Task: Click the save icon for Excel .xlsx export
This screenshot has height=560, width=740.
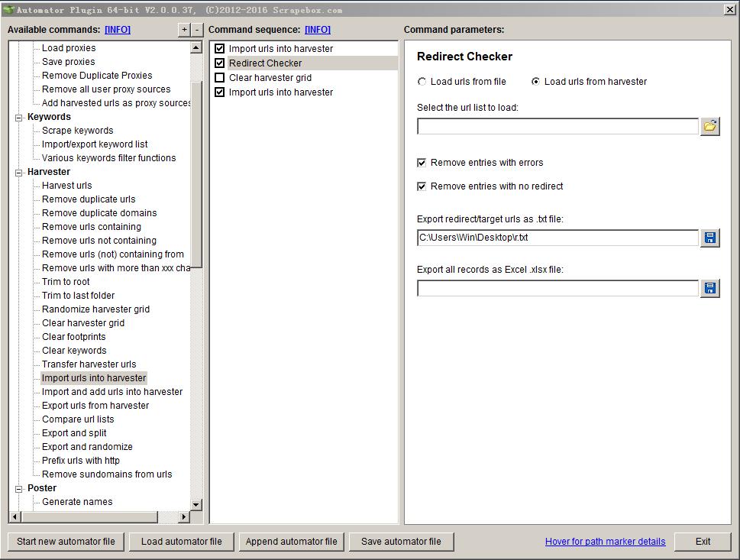Action: point(709,288)
